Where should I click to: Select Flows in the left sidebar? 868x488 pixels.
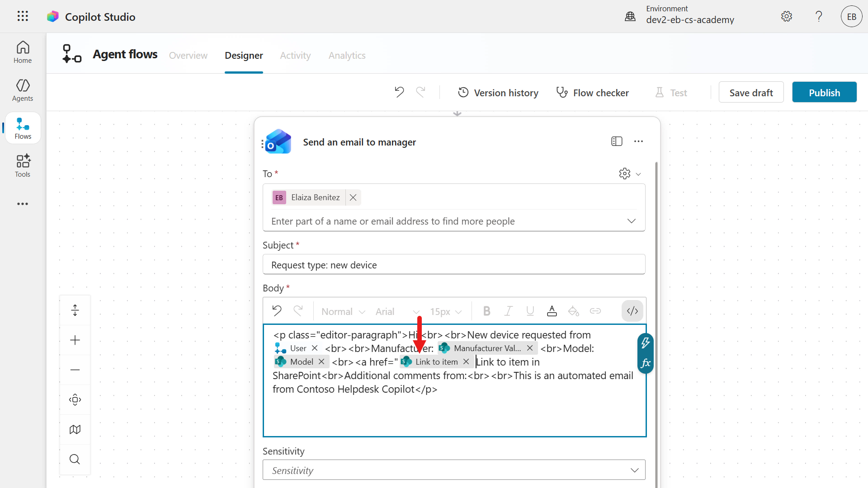(x=22, y=128)
